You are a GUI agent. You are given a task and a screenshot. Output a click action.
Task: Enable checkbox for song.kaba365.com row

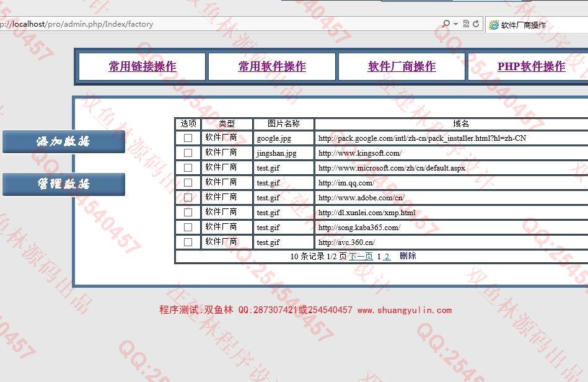(x=188, y=228)
